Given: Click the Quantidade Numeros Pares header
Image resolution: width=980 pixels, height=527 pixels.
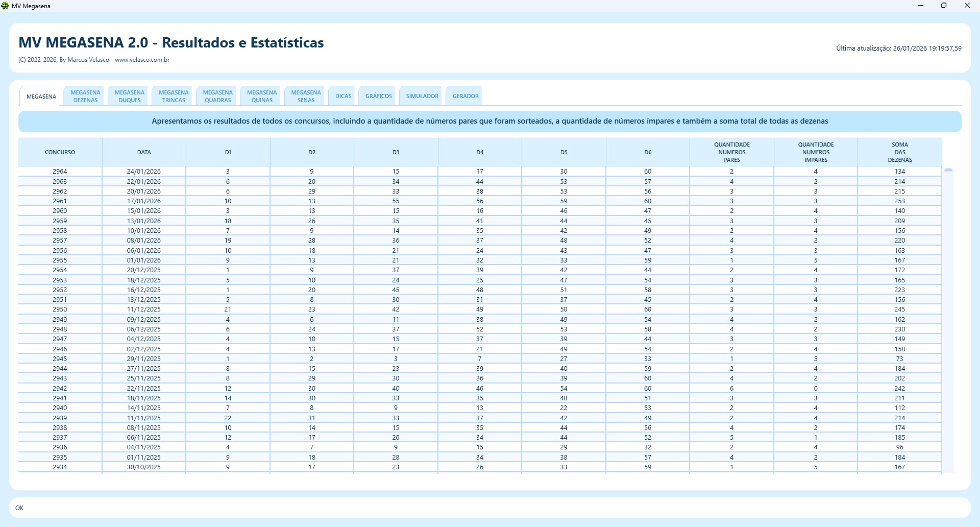Looking at the screenshot, I should [731, 152].
